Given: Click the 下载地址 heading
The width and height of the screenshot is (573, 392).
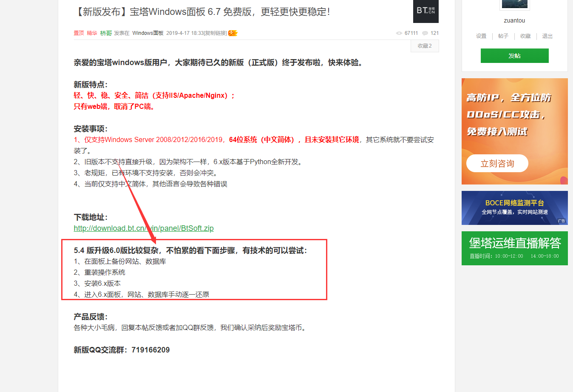Looking at the screenshot, I should coord(91,217).
